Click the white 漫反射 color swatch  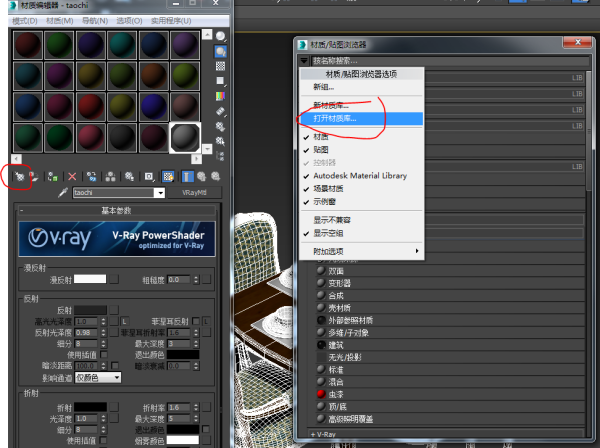click(x=90, y=279)
